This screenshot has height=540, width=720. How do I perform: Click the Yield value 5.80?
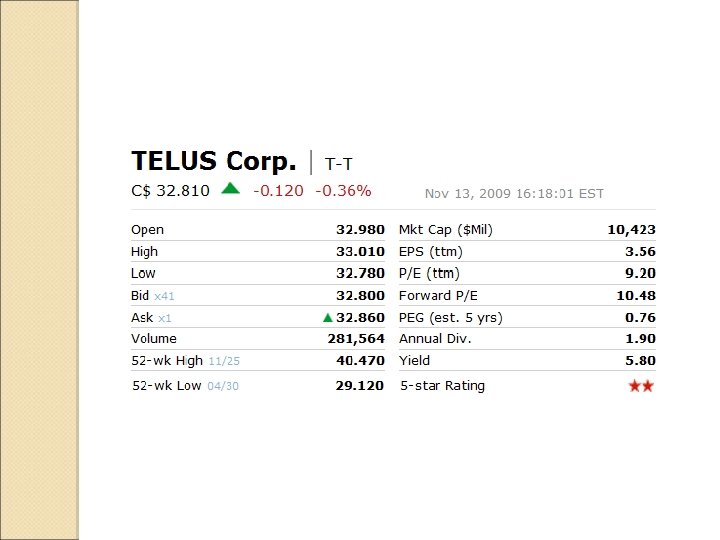640,361
